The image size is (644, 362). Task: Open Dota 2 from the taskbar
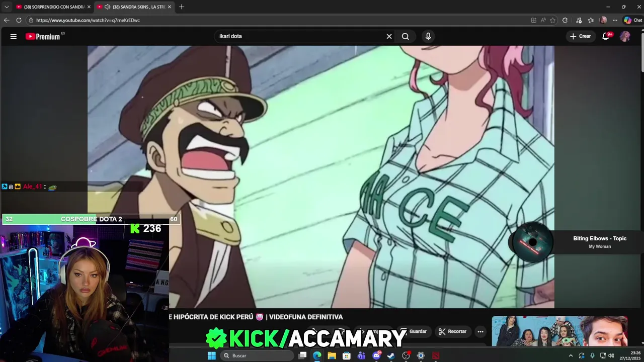[436, 355]
